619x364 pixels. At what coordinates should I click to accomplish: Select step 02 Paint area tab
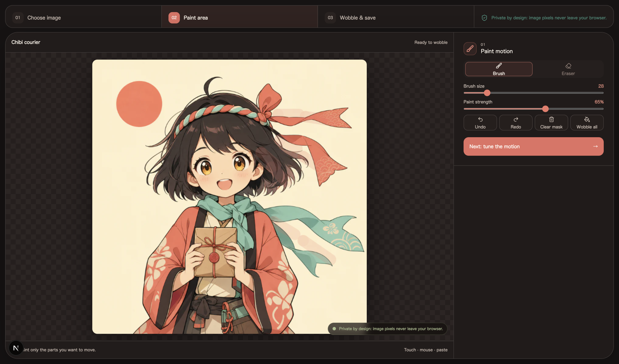click(240, 17)
